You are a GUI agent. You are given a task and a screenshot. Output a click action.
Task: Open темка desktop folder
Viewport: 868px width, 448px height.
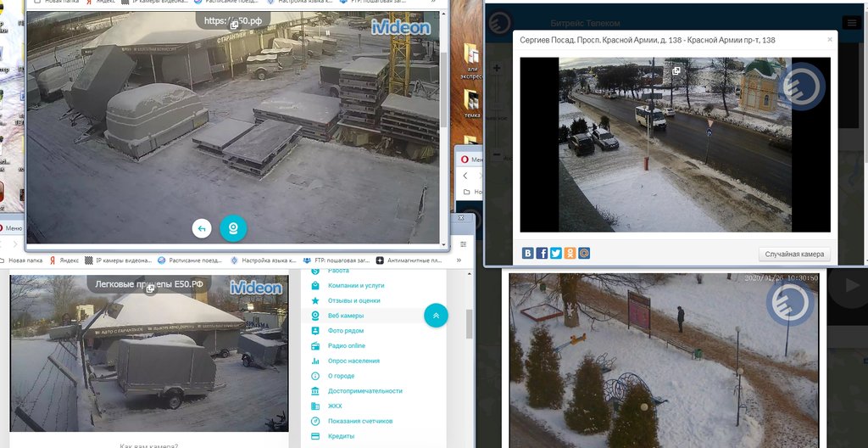click(x=471, y=104)
